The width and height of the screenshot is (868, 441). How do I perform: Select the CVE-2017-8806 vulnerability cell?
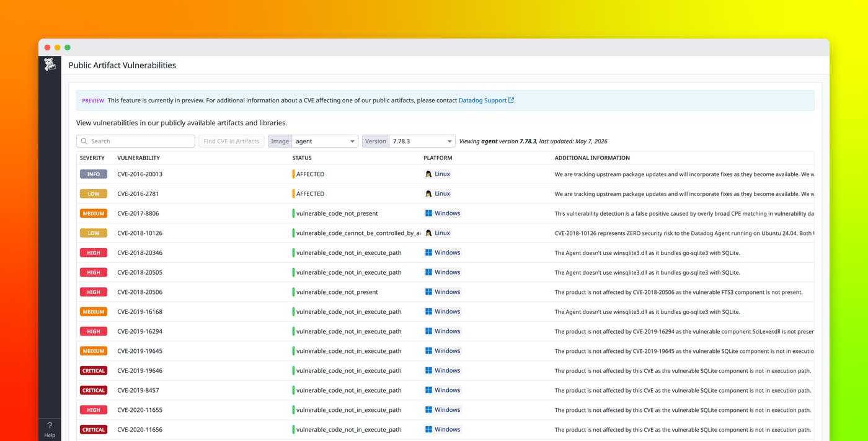(x=138, y=213)
